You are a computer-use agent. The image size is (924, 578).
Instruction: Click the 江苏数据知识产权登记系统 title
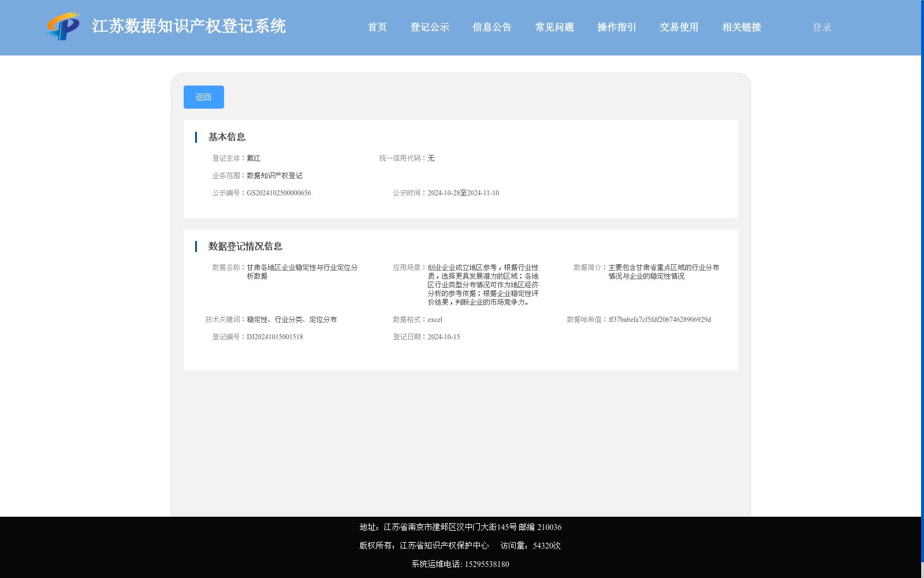pyautogui.click(x=189, y=26)
